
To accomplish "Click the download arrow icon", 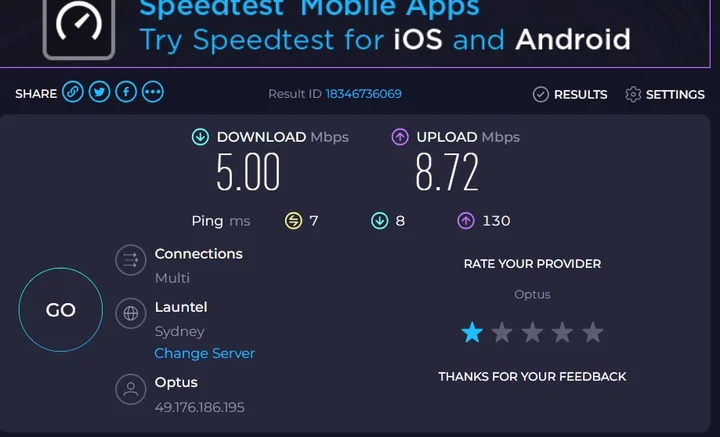I will click(x=200, y=137).
